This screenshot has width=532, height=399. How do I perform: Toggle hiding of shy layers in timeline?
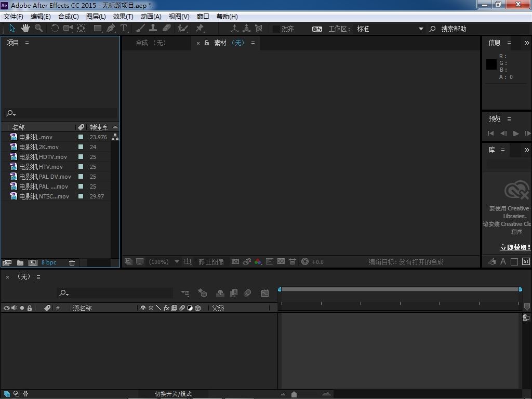(220, 293)
